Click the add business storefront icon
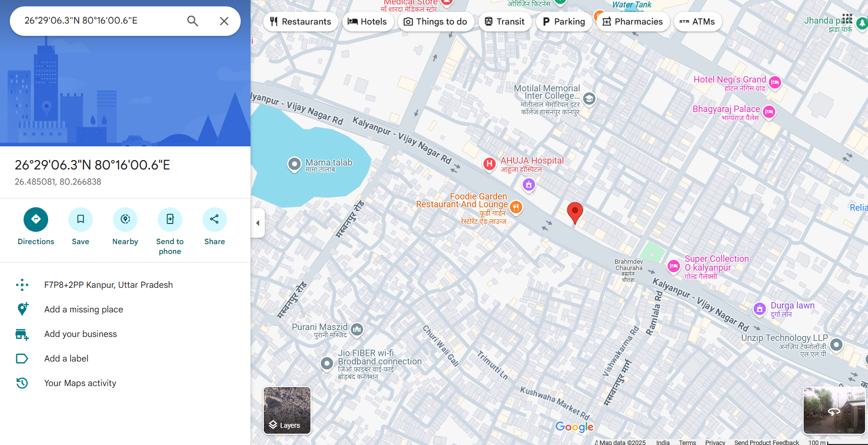Image resolution: width=868 pixels, height=445 pixels. tap(22, 334)
